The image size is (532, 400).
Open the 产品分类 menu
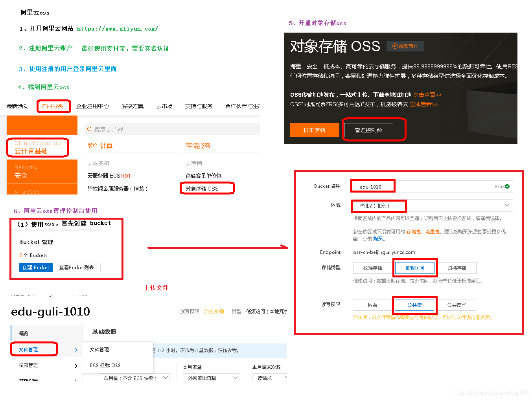(x=53, y=106)
